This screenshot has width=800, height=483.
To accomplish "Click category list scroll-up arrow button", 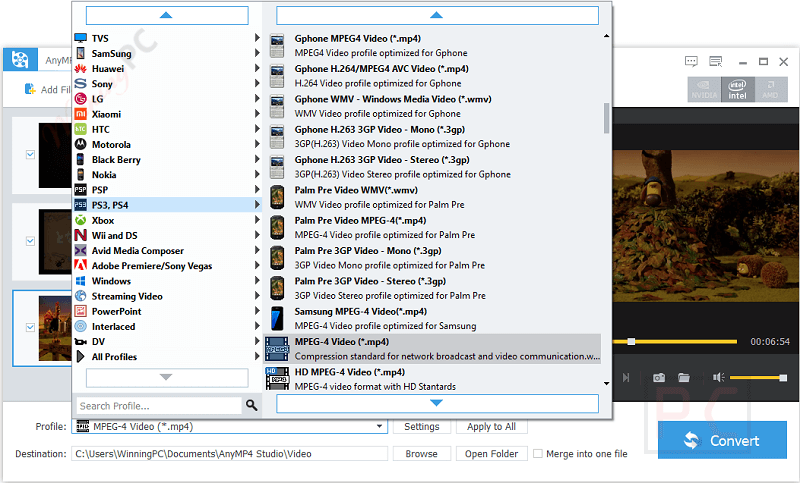I will click(x=167, y=15).
